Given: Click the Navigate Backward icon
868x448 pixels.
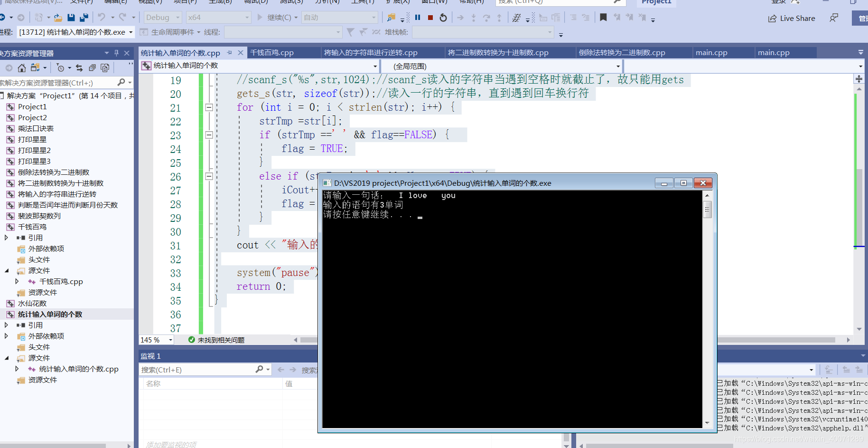Looking at the screenshot, I should (x=3, y=18).
